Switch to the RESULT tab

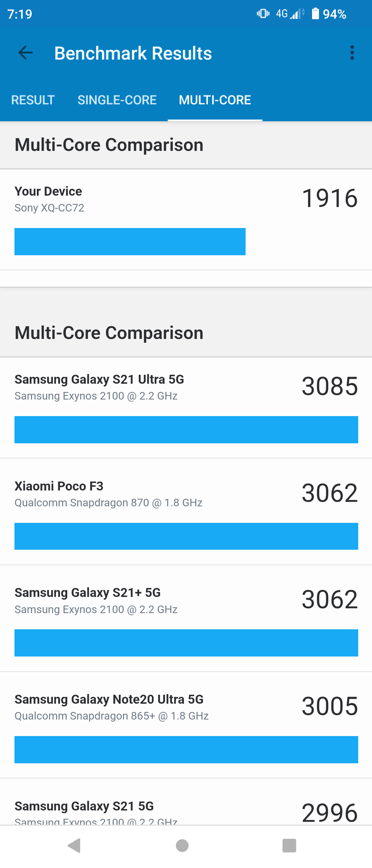[33, 100]
